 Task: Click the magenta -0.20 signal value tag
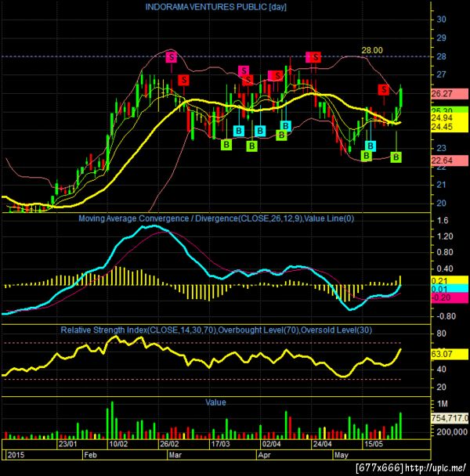click(450, 297)
